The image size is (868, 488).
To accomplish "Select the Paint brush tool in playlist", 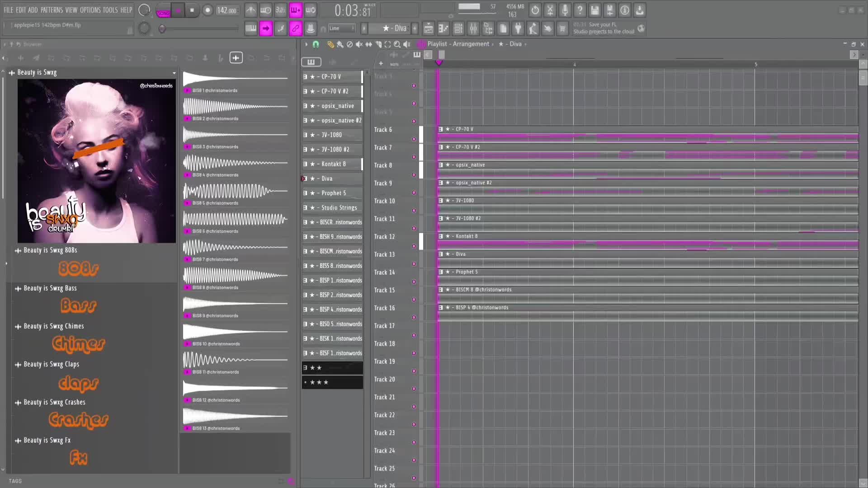I will click(x=340, y=44).
